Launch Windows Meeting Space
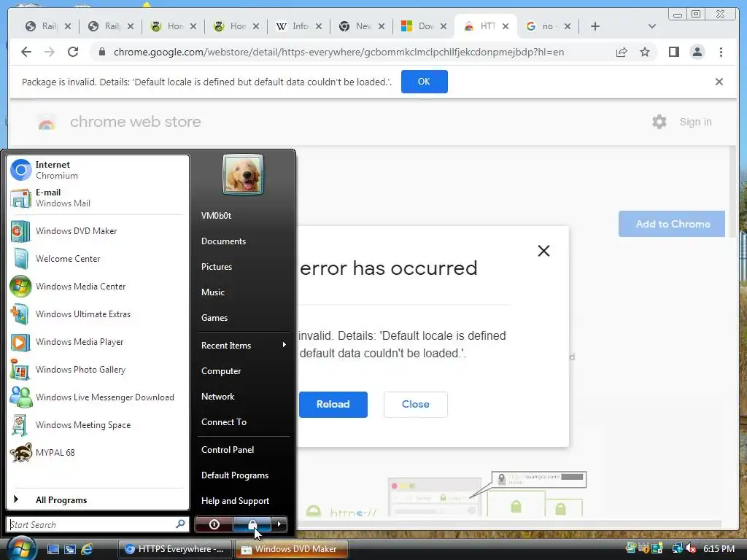The height and width of the screenshot is (560, 747). 98,425
